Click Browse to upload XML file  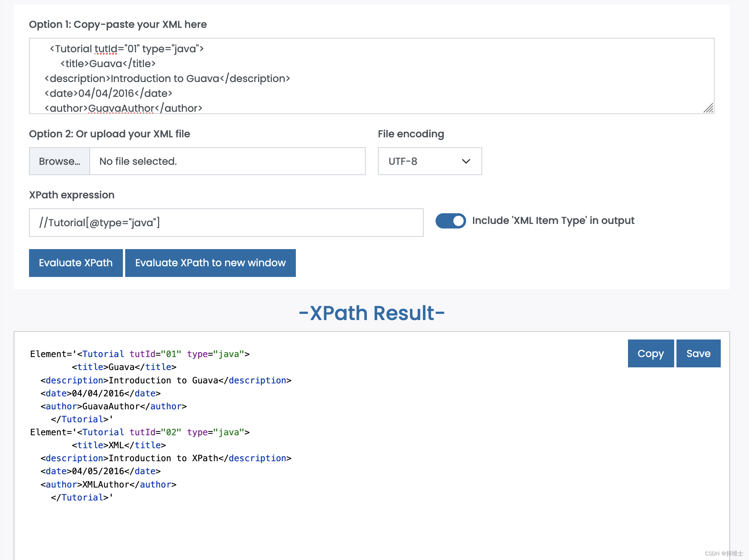tap(60, 161)
